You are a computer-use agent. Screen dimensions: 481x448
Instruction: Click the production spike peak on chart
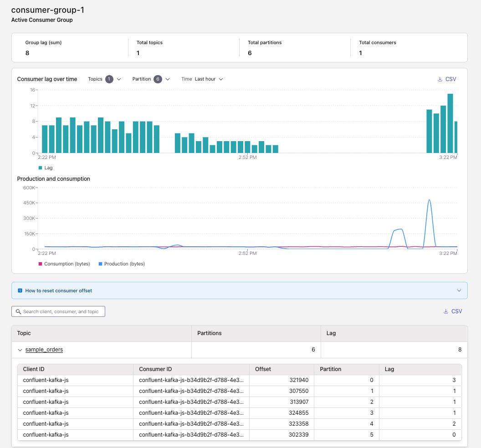[x=429, y=200]
